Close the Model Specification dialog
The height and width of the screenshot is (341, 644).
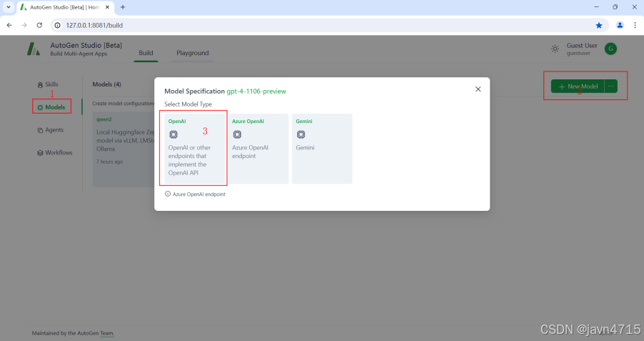pyautogui.click(x=478, y=89)
